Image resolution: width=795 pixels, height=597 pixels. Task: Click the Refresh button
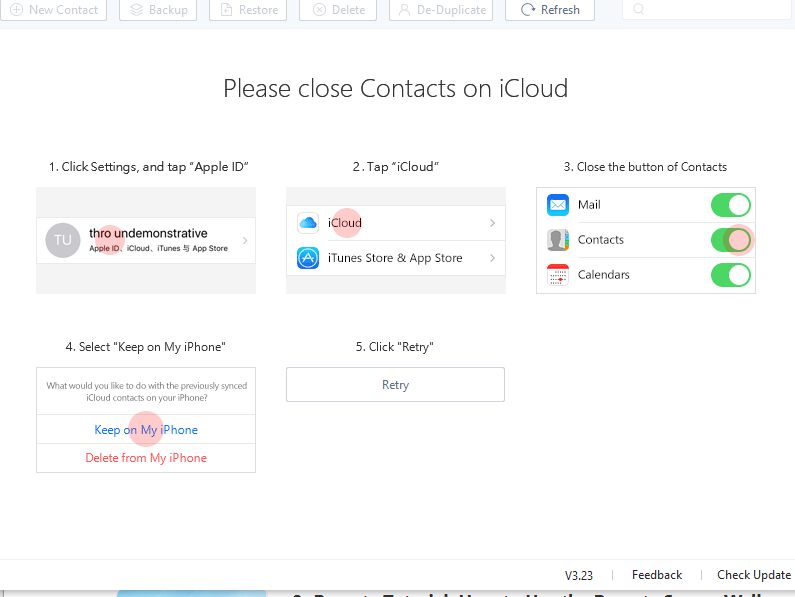550,10
